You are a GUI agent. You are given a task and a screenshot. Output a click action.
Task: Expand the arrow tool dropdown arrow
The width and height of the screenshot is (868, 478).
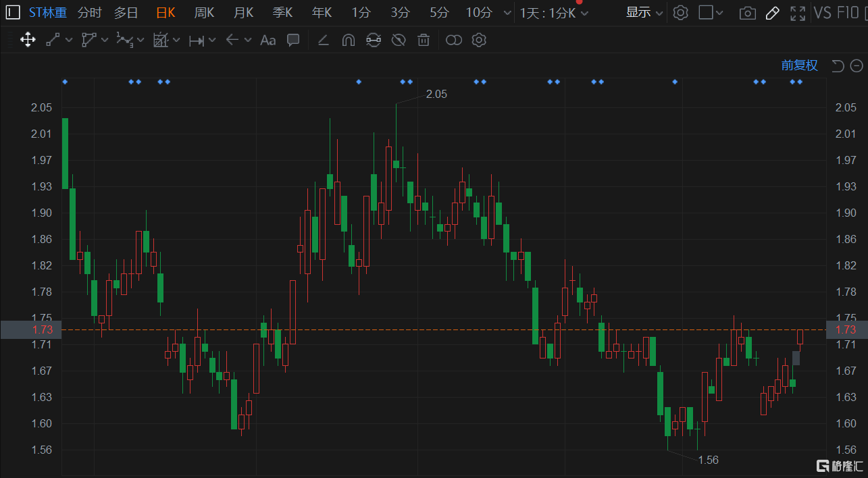248,41
